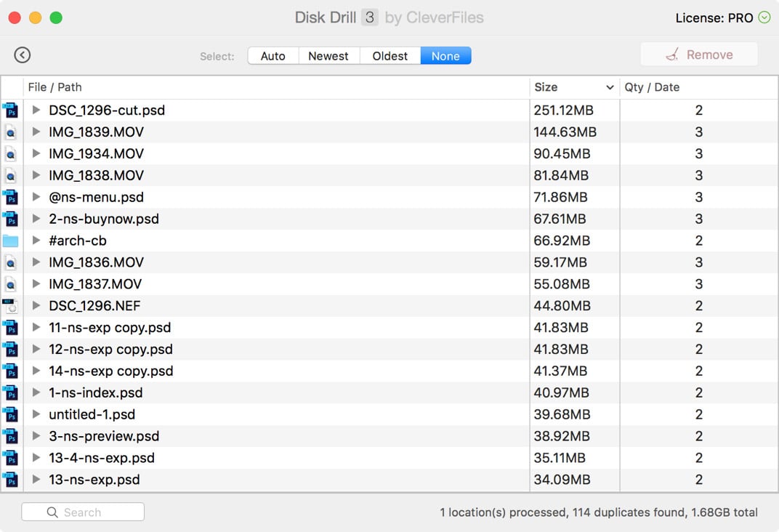
Task: Expand the 1-ns-index.psd duplicate group
Action: tap(36, 392)
